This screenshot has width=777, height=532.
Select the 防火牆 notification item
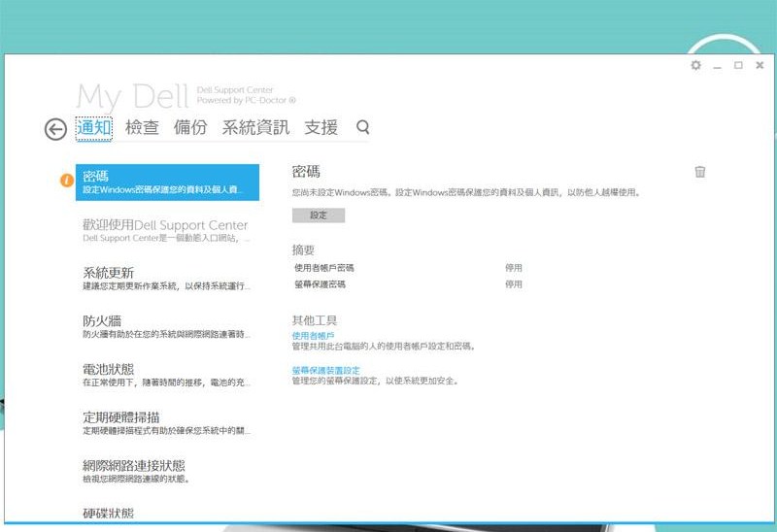point(167,326)
